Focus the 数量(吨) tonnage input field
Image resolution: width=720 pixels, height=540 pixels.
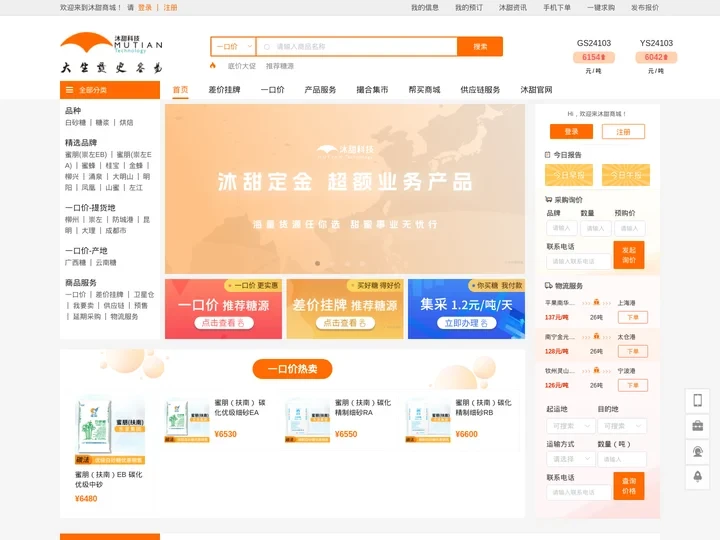click(622, 459)
